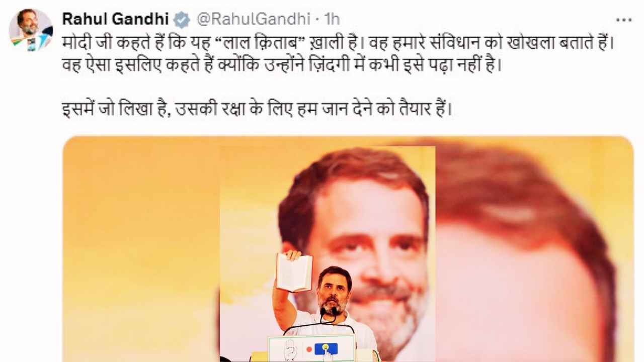Open the three-dot more options menu
644x362 pixels.
point(624,20)
